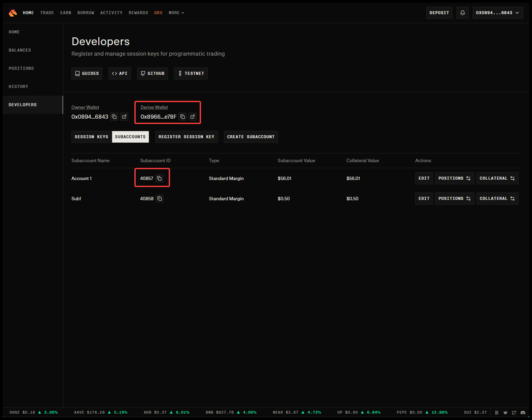Expand the More menu

(x=176, y=13)
